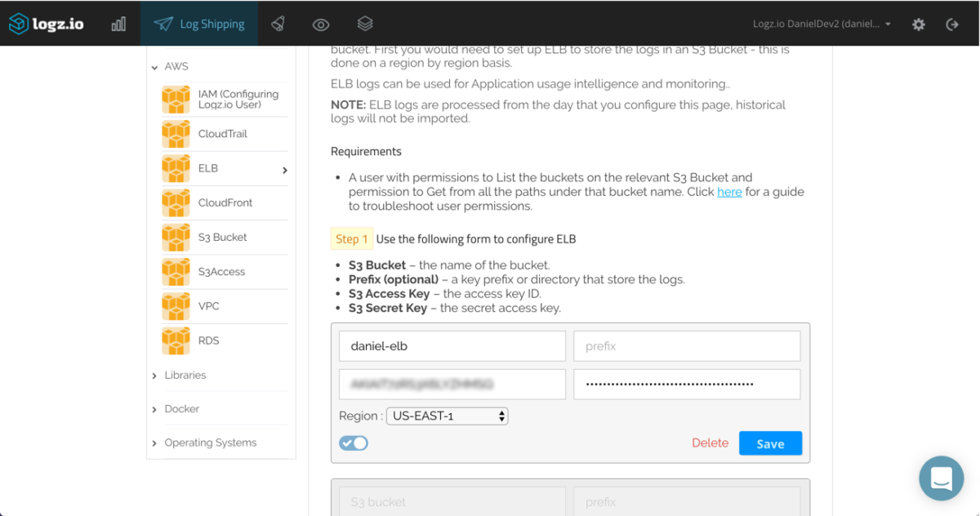Select the layers icon in top navigation

[x=364, y=23]
